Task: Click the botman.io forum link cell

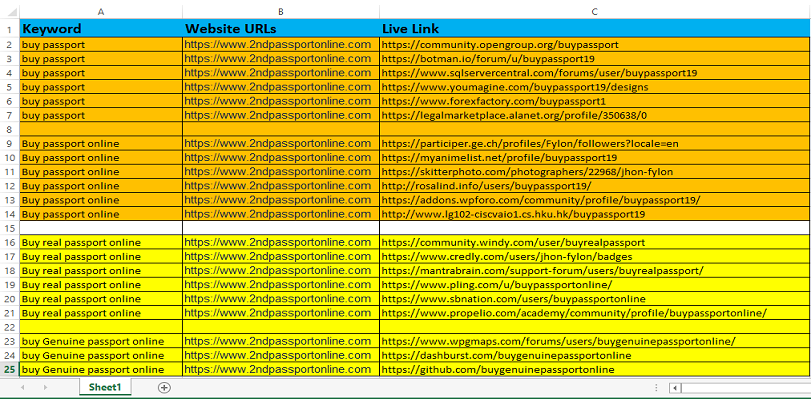Action: point(595,58)
